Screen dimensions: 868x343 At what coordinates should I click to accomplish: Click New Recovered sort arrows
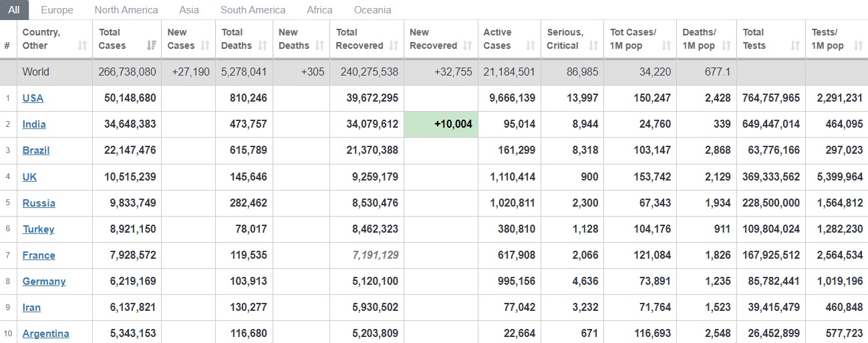coord(468,45)
